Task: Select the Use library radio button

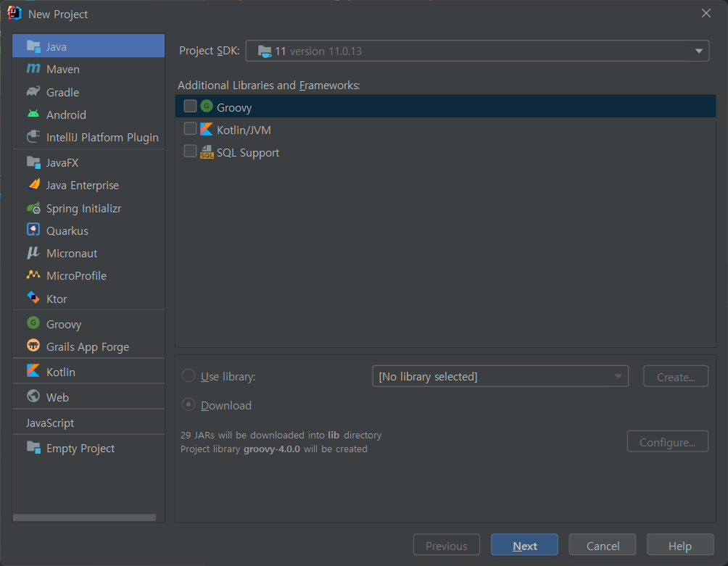Action: point(189,376)
